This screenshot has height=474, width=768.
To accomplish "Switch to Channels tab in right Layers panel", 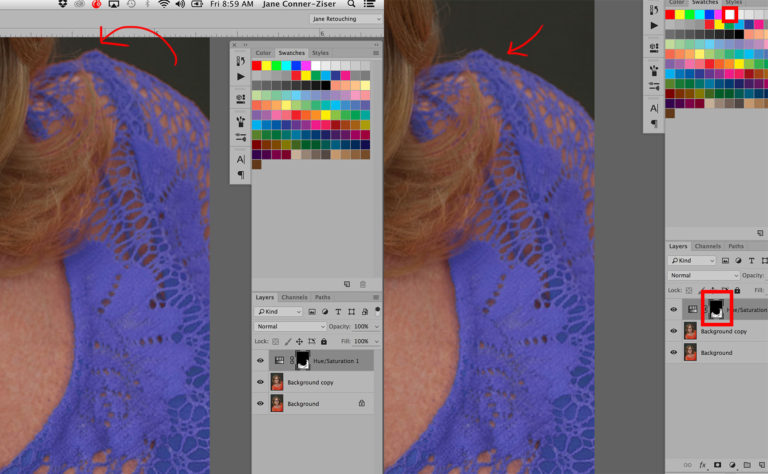I will pos(708,246).
